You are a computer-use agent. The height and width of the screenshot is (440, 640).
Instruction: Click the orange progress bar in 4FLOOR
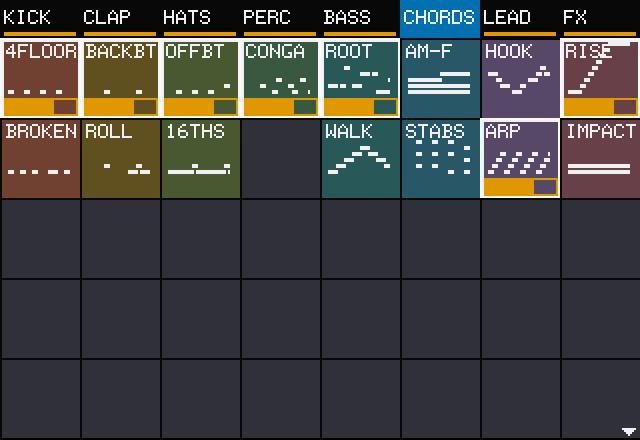[40, 107]
